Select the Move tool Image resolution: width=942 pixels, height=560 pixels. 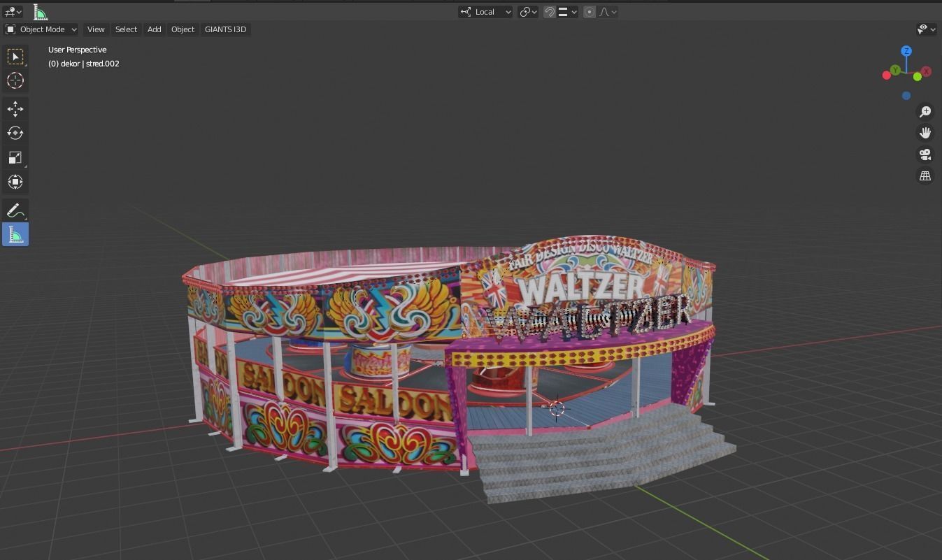point(15,108)
